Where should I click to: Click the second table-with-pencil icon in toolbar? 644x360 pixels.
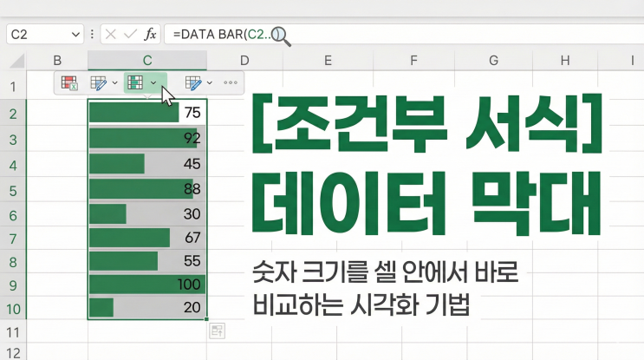(x=193, y=82)
